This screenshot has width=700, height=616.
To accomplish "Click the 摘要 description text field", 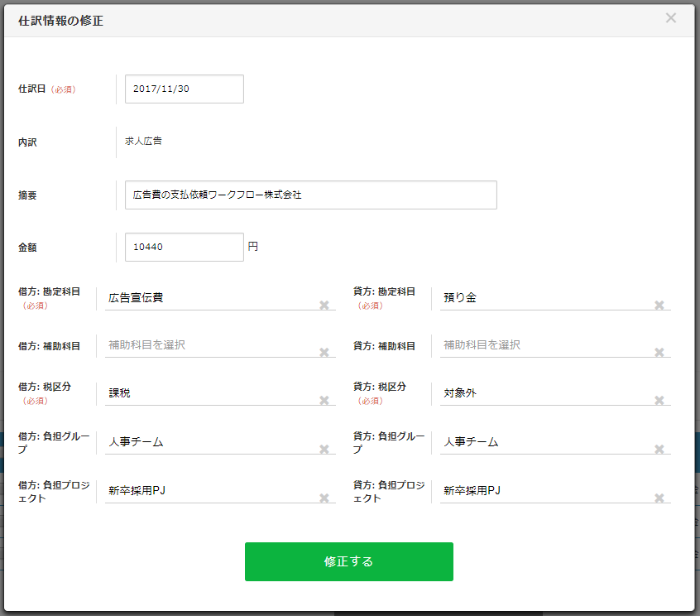I will (310, 195).
